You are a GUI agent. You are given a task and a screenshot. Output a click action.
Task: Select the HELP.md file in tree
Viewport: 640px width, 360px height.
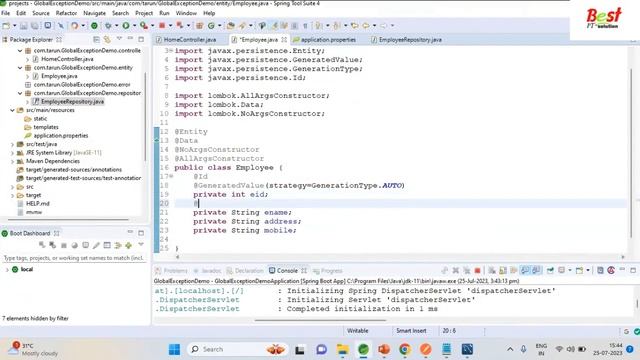(38, 204)
